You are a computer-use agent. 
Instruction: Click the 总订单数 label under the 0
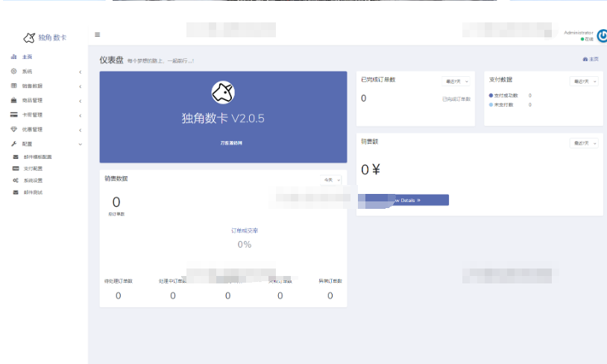coord(116,214)
